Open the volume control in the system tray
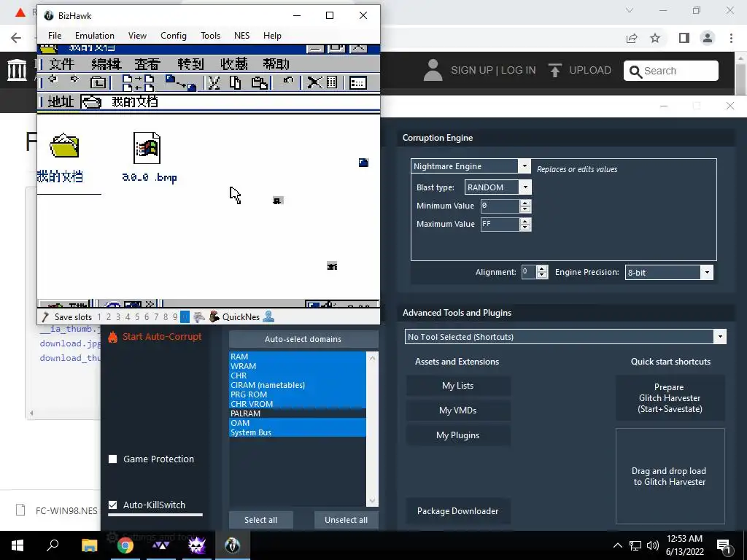Image resolution: width=747 pixels, height=560 pixels. [x=653, y=545]
